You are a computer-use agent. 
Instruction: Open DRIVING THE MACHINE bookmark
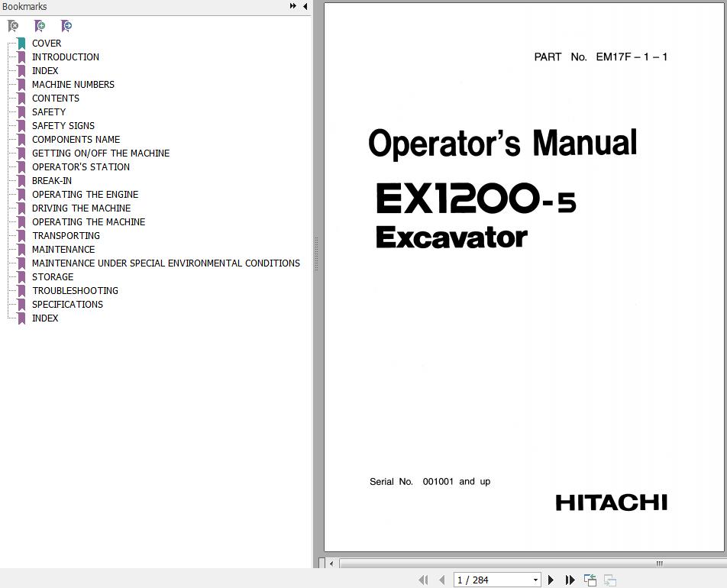pos(81,208)
